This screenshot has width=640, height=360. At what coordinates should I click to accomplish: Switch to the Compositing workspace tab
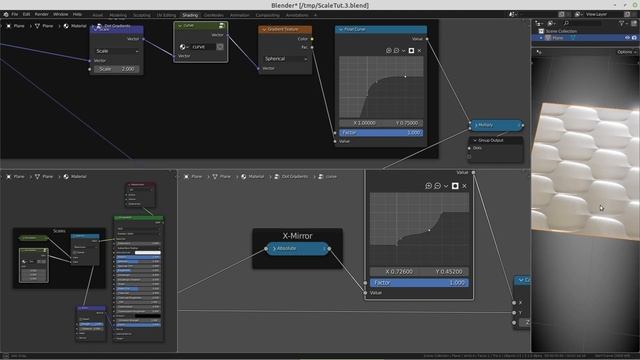[268, 15]
